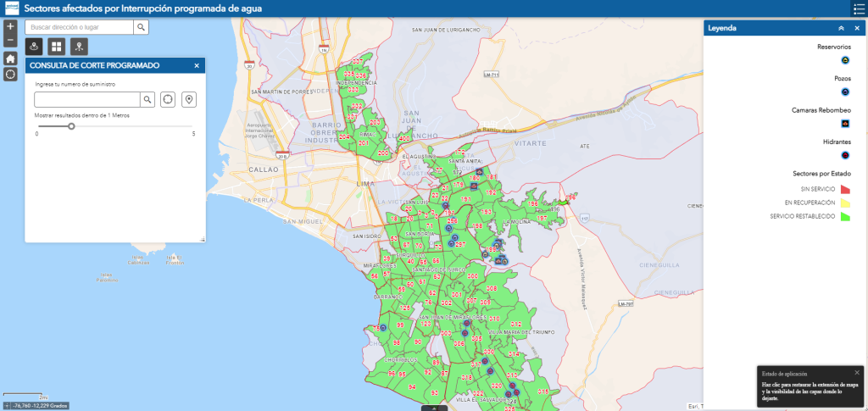Dismiss the Estado de aplicación notification

click(856, 372)
